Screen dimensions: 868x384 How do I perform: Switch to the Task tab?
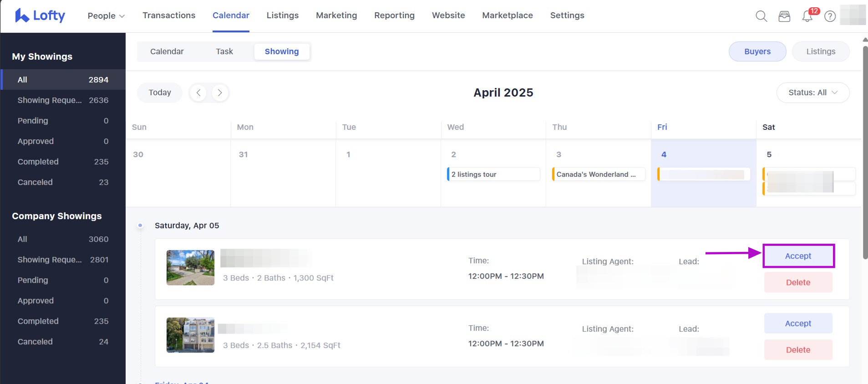pyautogui.click(x=224, y=51)
